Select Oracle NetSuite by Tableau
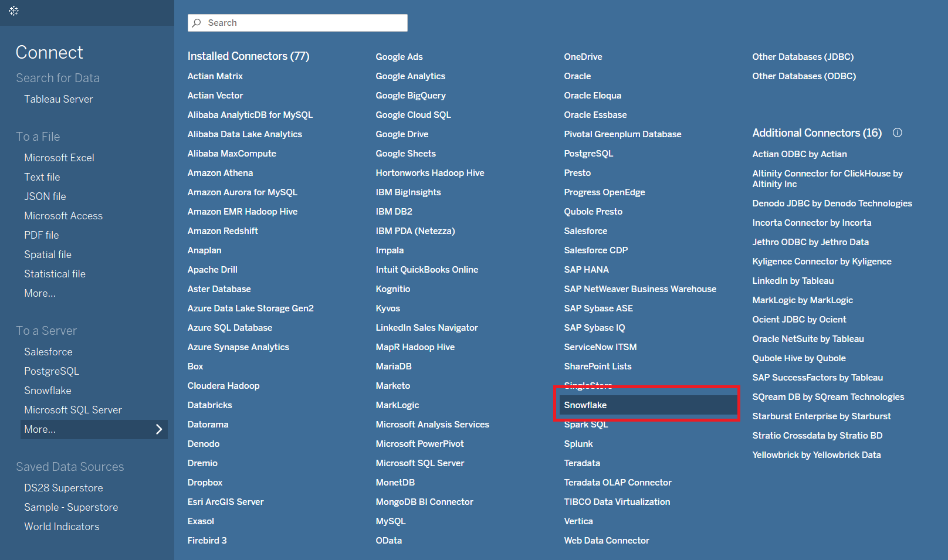Screen dimensions: 948x560 click(808, 339)
